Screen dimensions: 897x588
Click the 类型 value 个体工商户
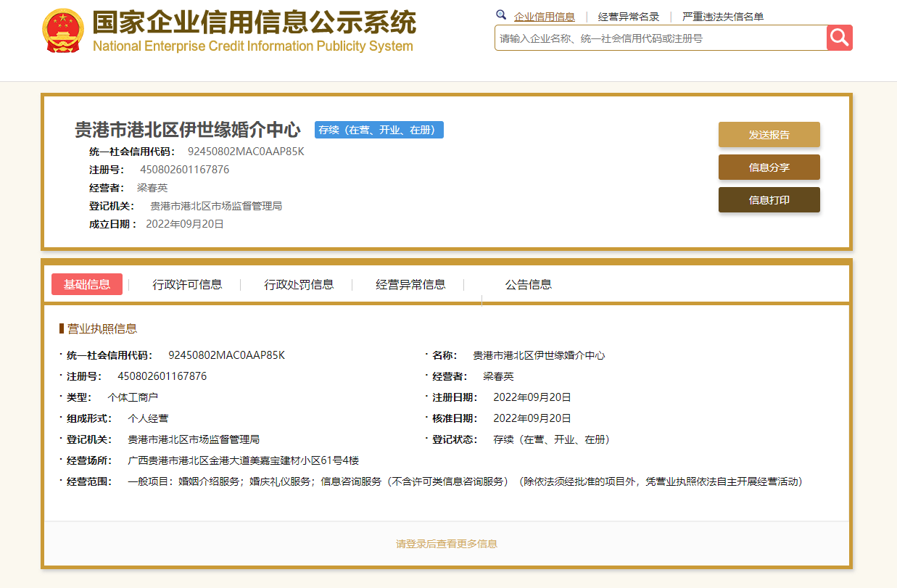pos(133,397)
